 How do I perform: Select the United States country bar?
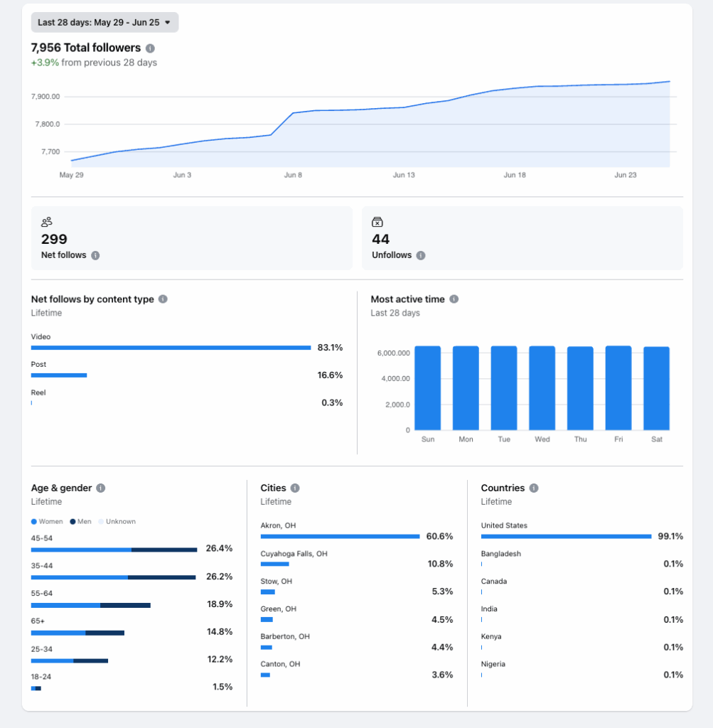[x=566, y=536]
